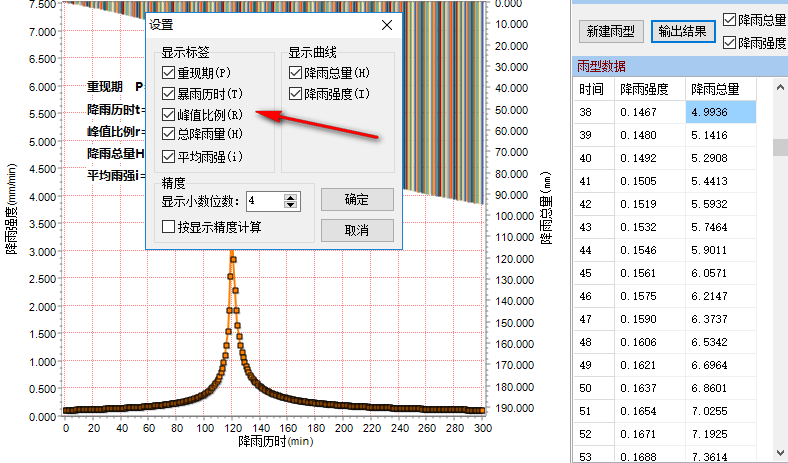Viewport: 788px width, 463px height.
Task: Uncheck the 暴雨历时(T) checkbox
Action: (169, 94)
